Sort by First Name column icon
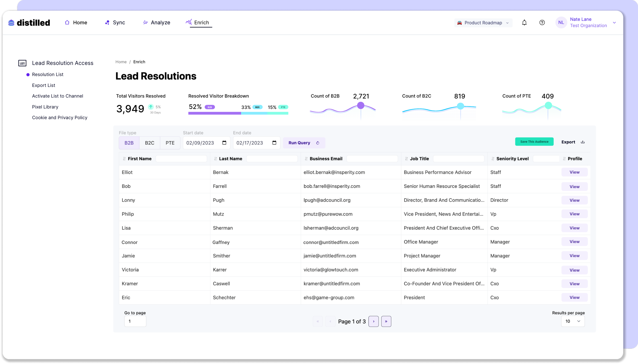The image size is (638, 364). [x=124, y=159]
